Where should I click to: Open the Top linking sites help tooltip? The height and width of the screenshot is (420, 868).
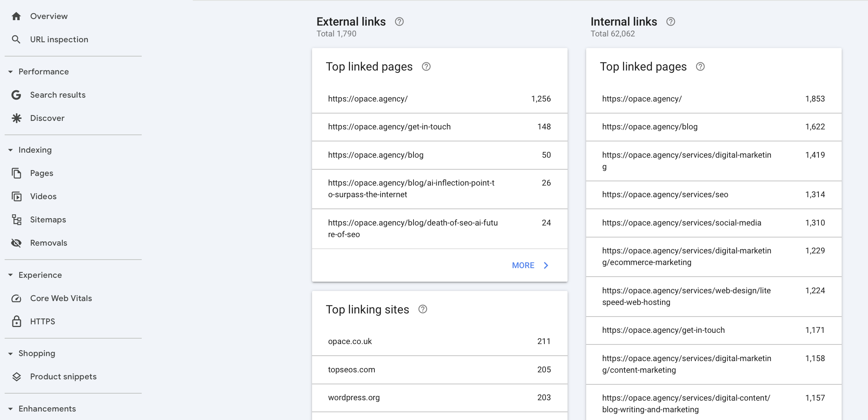click(x=423, y=309)
